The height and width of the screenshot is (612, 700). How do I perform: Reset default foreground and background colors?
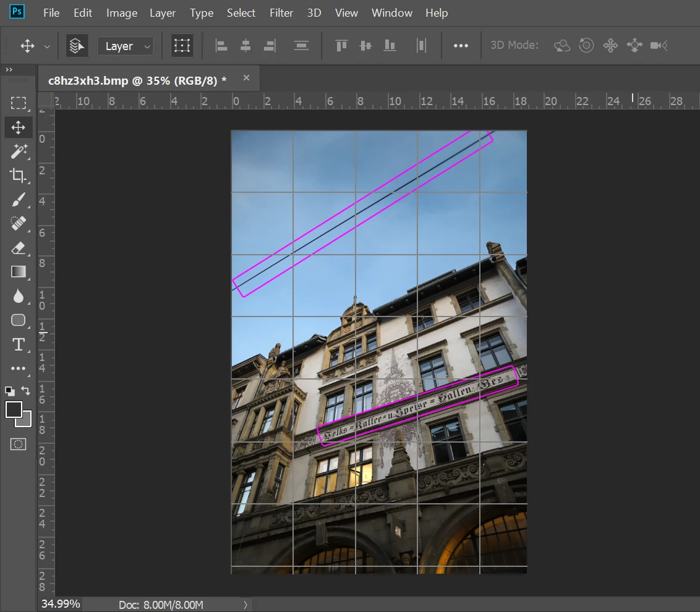10,391
